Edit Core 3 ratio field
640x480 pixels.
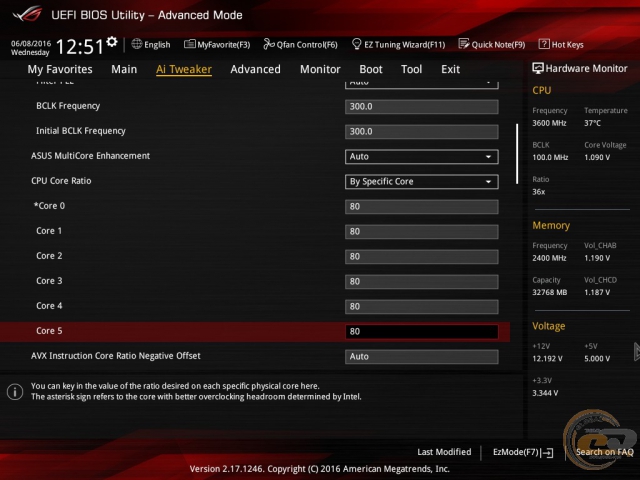[x=422, y=282]
